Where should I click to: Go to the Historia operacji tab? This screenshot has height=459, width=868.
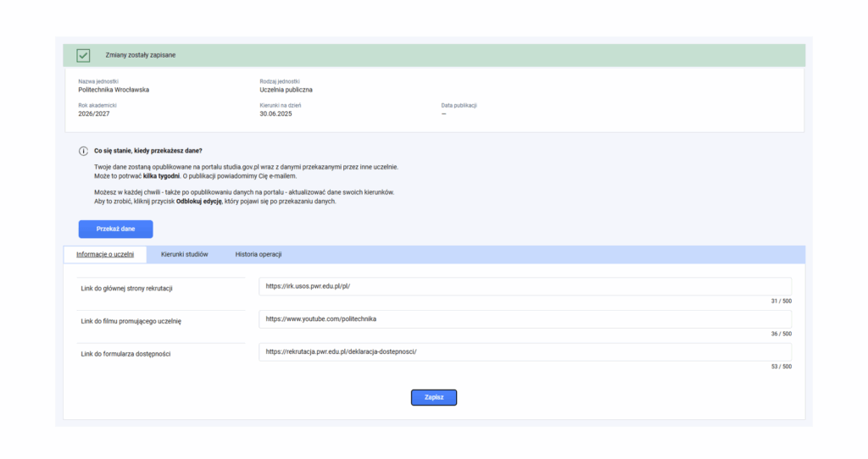(259, 254)
